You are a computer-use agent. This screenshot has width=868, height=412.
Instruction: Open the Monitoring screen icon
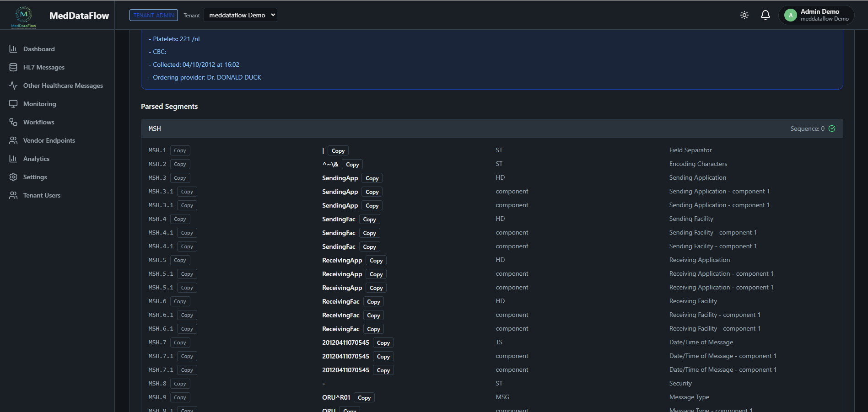coord(13,103)
